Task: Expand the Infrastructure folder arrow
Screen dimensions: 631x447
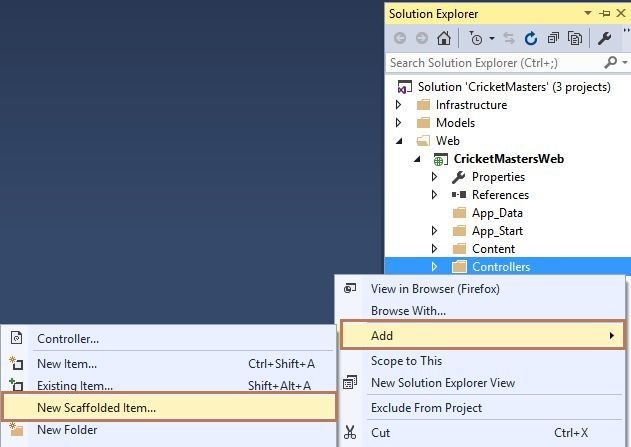Action: coord(398,105)
